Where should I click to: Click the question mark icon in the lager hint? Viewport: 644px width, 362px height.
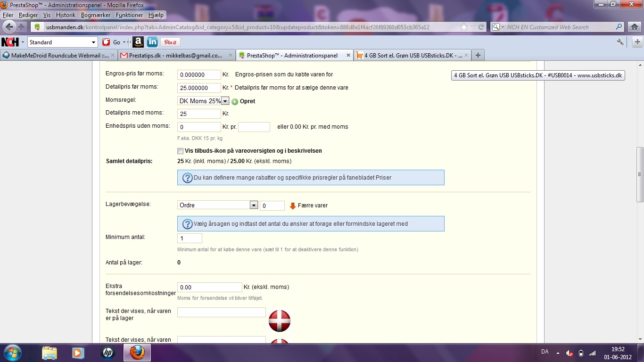pos(187,224)
